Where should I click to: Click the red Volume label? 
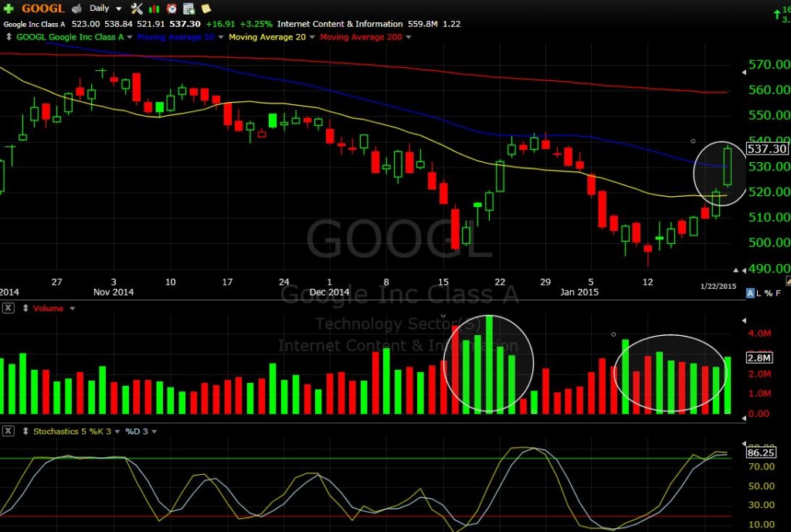click(48, 308)
